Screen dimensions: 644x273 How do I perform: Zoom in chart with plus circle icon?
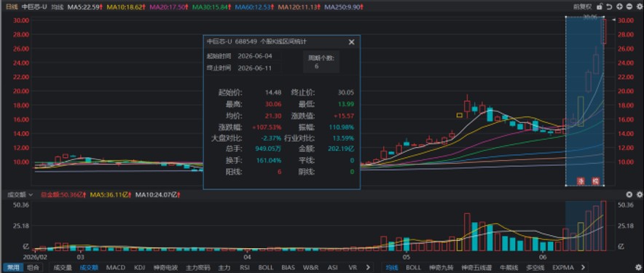[x=619, y=7]
